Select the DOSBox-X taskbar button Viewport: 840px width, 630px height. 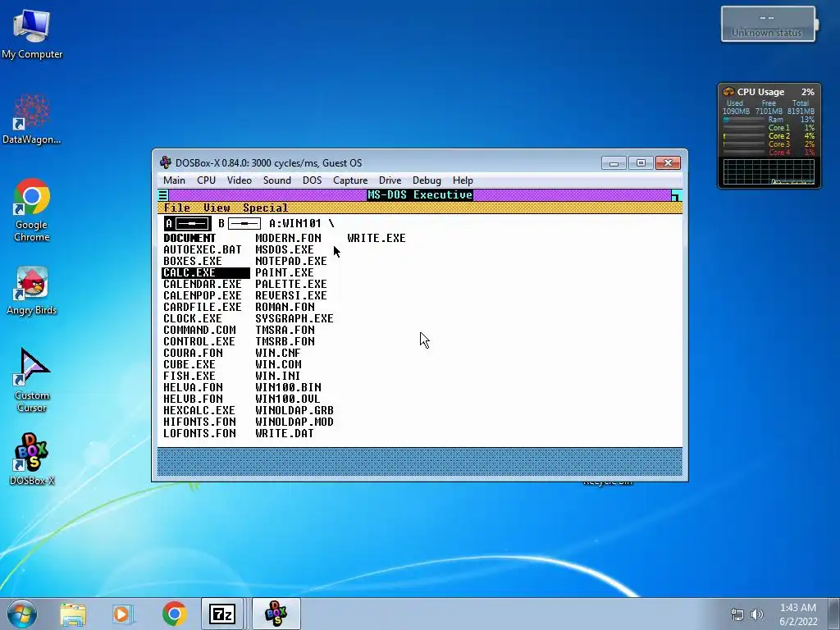click(276, 614)
